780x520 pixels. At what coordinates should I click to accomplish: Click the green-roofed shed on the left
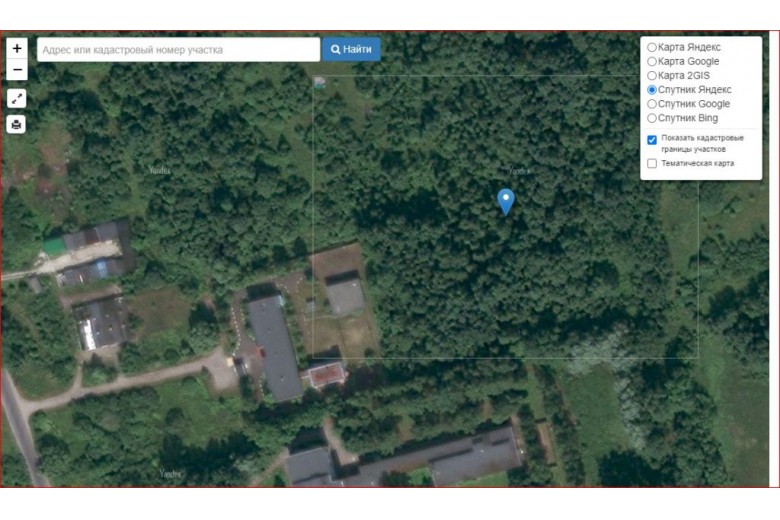coord(54,246)
